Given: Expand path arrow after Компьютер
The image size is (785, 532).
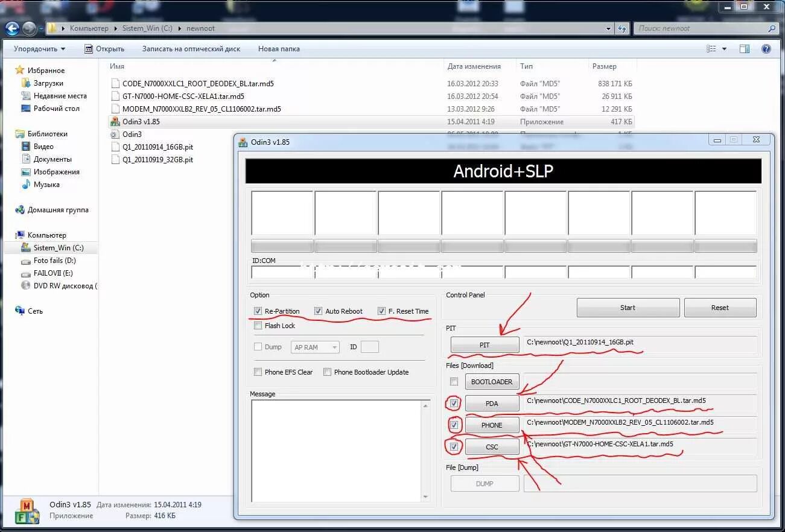Looking at the screenshot, I should pos(115,28).
